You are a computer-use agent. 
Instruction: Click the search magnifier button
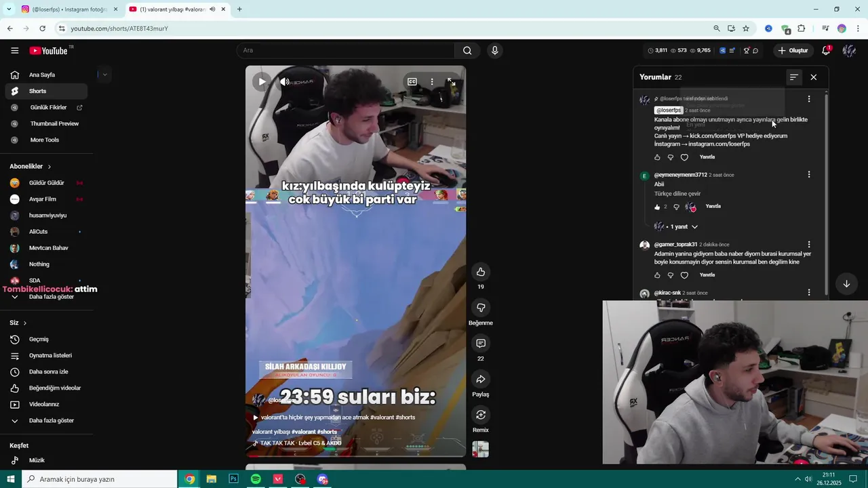(467, 50)
